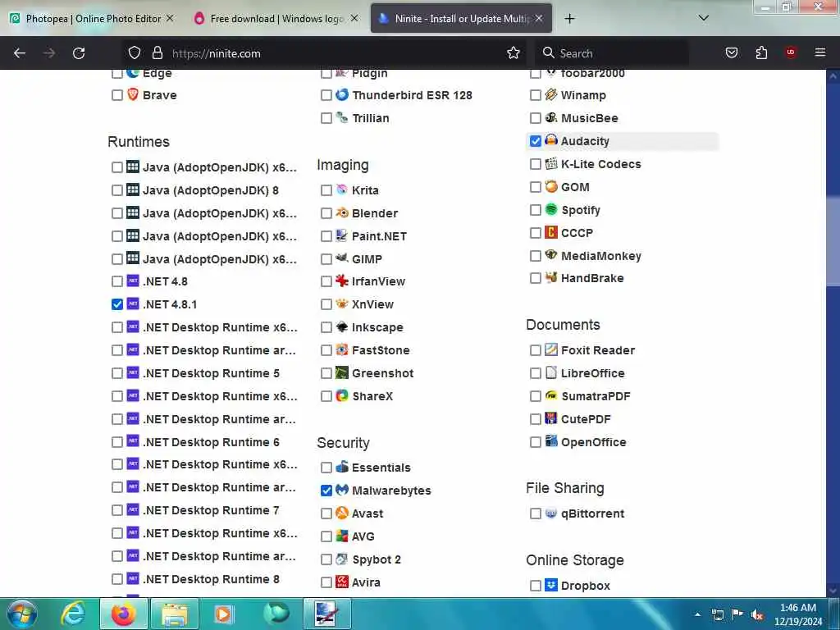The image size is (840, 630).
Task: Open Firefox from the taskbar
Action: [x=123, y=614]
